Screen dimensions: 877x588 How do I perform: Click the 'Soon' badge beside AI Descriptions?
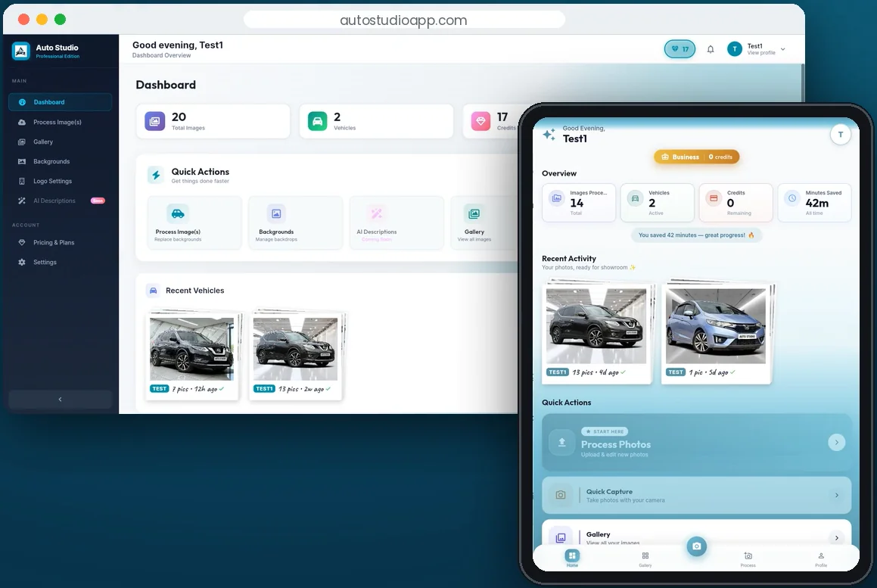[x=98, y=201]
